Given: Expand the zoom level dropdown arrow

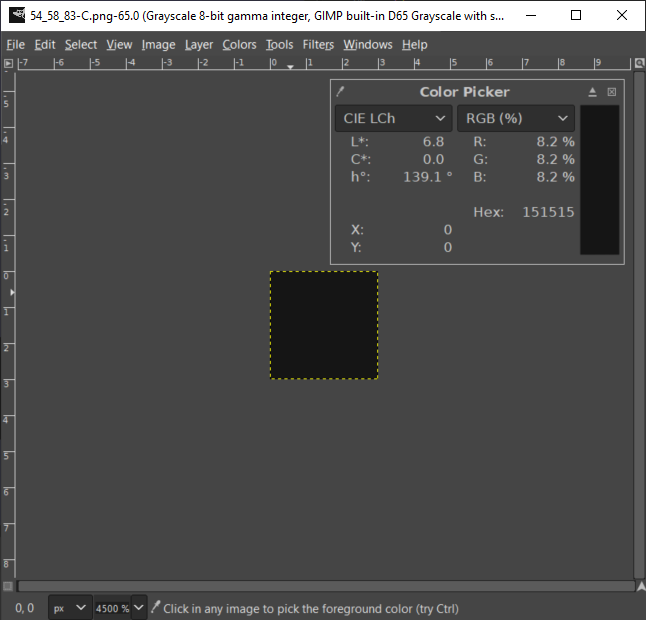Looking at the screenshot, I should (138, 608).
